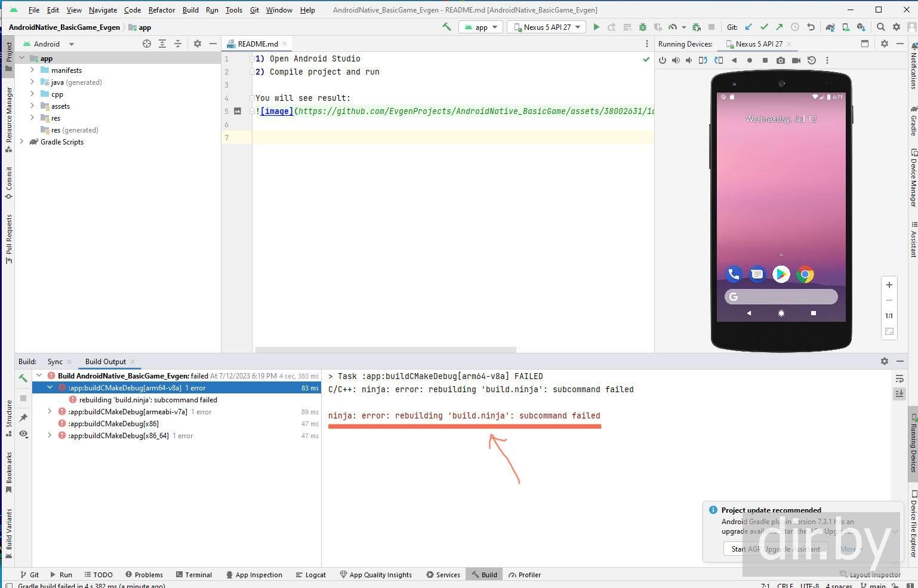The width and height of the screenshot is (918, 588).
Task: Click the Debug app bug icon
Action: (x=642, y=27)
